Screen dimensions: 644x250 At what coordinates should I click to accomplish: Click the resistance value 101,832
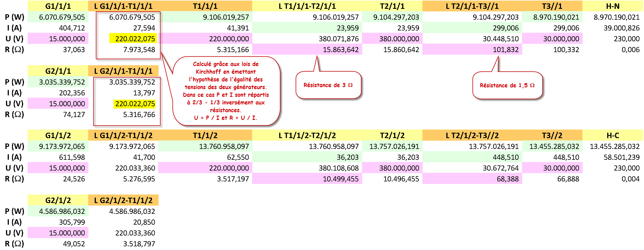(x=505, y=50)
